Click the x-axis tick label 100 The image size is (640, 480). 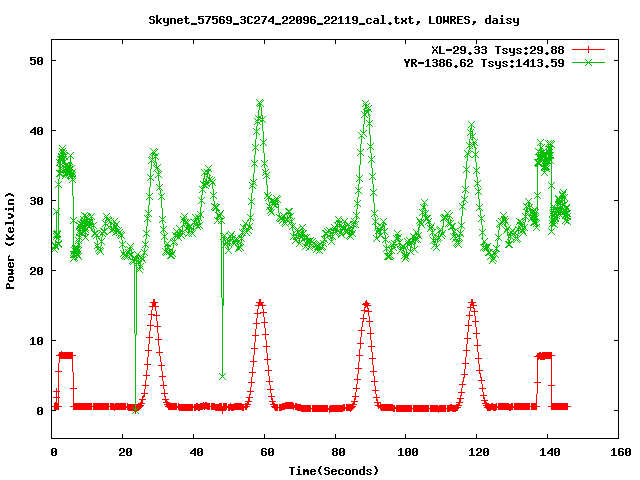point(408,452)
